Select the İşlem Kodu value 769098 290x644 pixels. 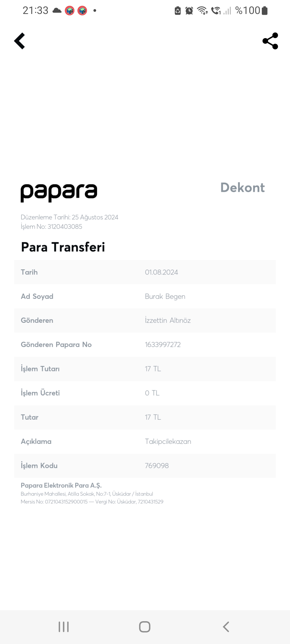[157, 466]
